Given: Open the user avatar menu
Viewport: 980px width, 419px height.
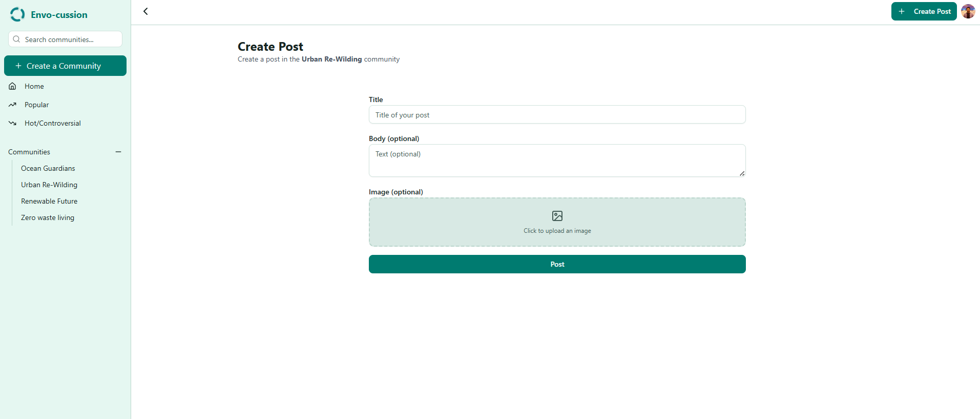Looking at the screenshot, I should [x=968, y=11].
